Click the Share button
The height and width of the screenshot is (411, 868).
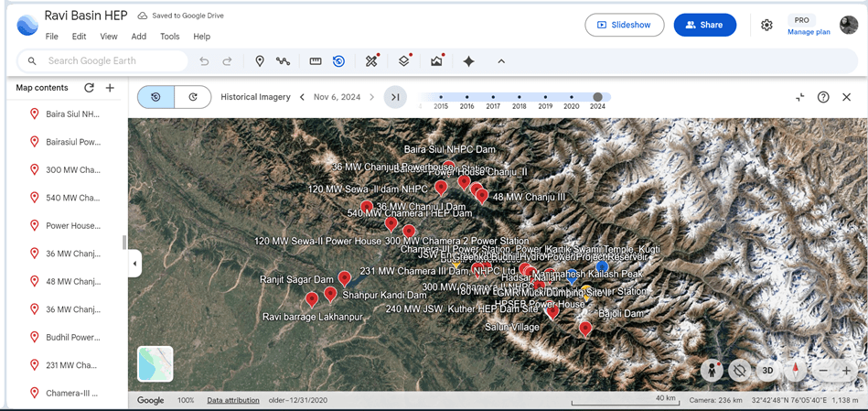pyautogui.click(x=704, y=26)
